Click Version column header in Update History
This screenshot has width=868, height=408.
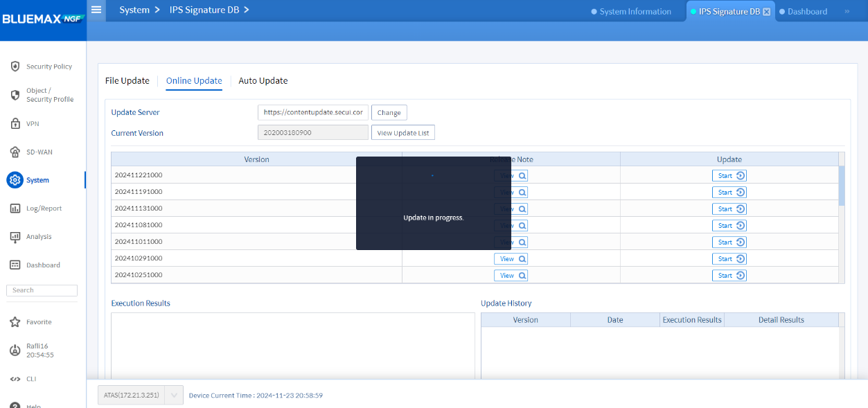tap(526, 320)
